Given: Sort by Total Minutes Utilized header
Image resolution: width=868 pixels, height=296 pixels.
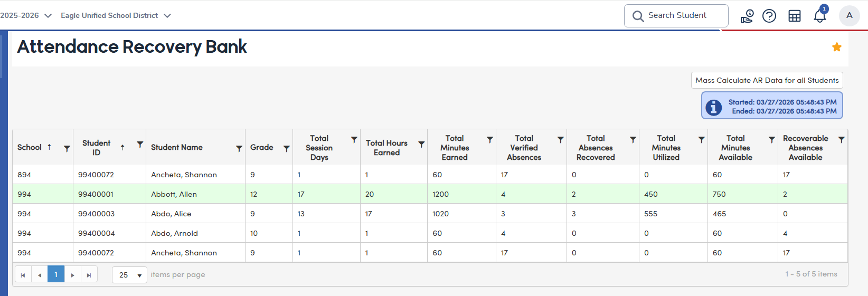Looking at the screenshot, I should point(666,148).
